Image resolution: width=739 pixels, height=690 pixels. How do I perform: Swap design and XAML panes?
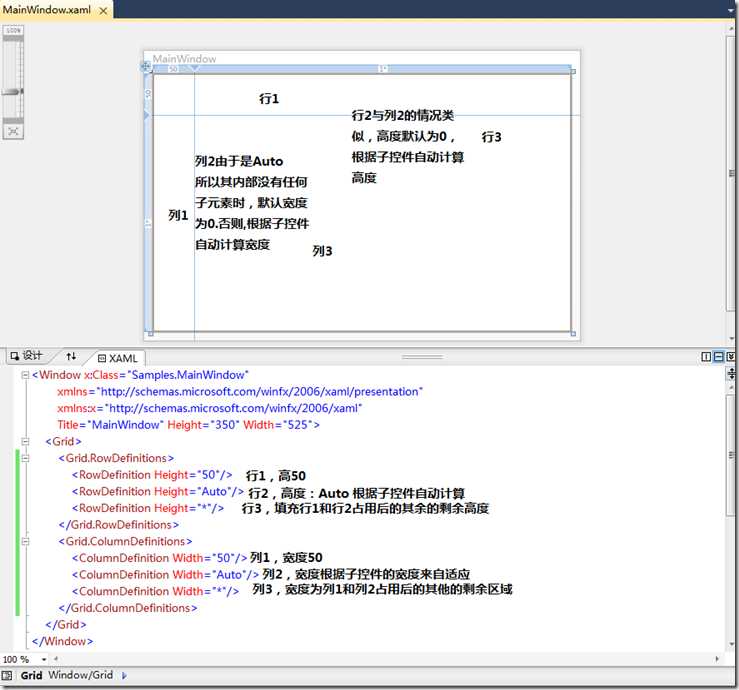(71, 356)
